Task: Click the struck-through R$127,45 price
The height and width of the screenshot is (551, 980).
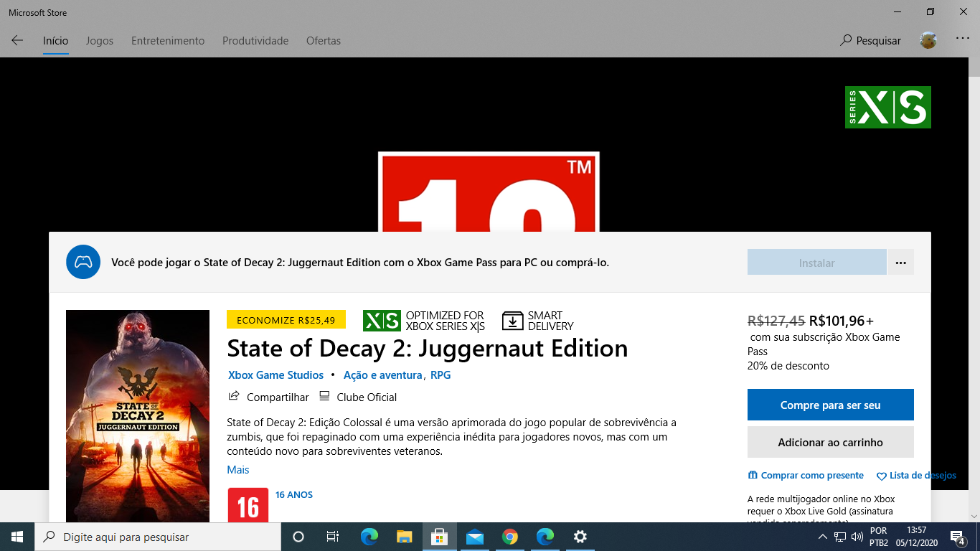Action: pyautogui.click(x=776, y=321)
